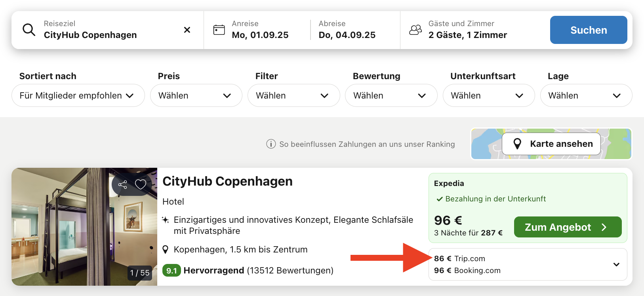Click the 1 / 55 photo counter
The height and width of the screenshot is (296, 644).
[140, 273]
